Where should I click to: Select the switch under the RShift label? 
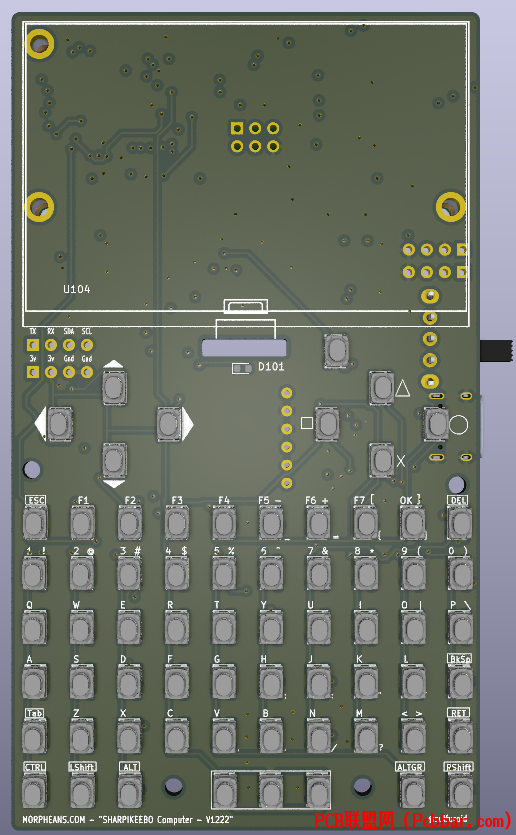[460, 790]
